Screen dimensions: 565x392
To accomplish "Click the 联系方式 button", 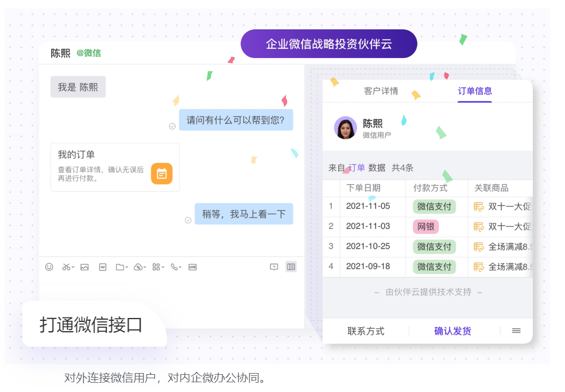I will click(366, 331).
